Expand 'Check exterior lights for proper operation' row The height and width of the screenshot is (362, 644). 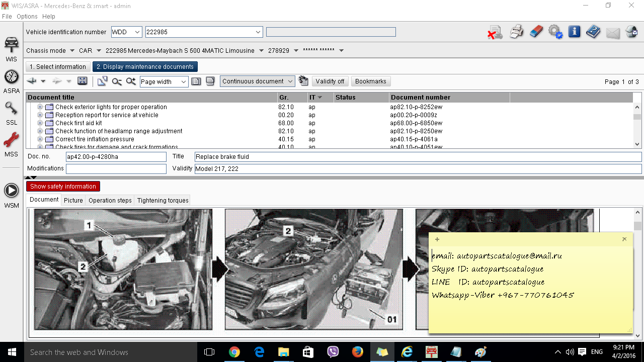(x=40, y=107)
